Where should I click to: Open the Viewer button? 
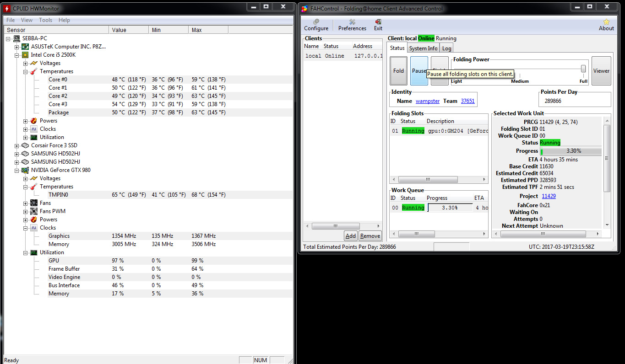pos(601,71)
